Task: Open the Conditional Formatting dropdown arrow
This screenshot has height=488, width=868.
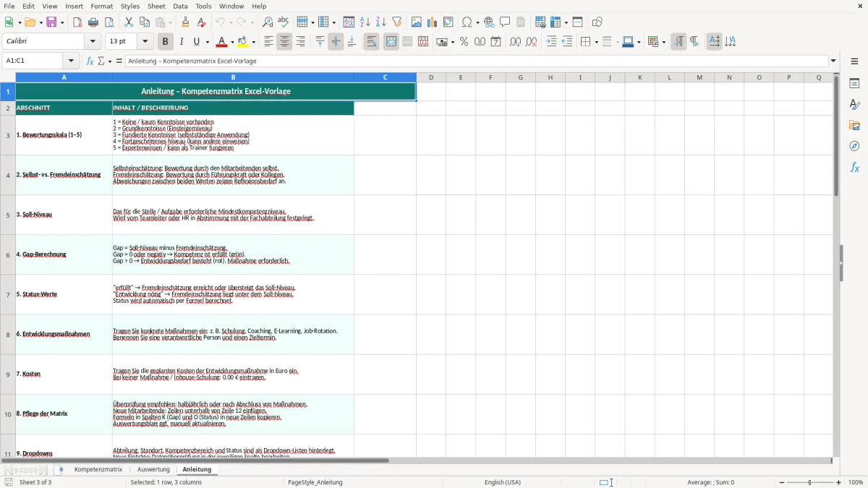Action: tap(663, 42)
